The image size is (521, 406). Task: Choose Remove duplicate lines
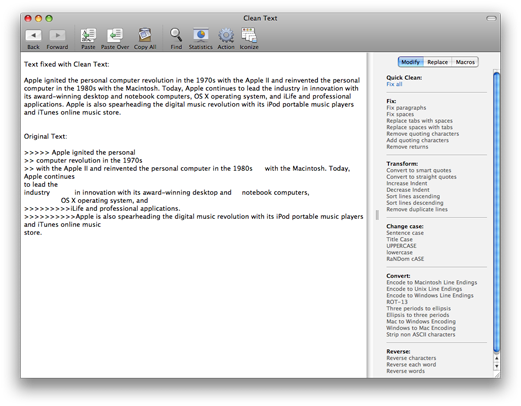[x=417, y=209]
